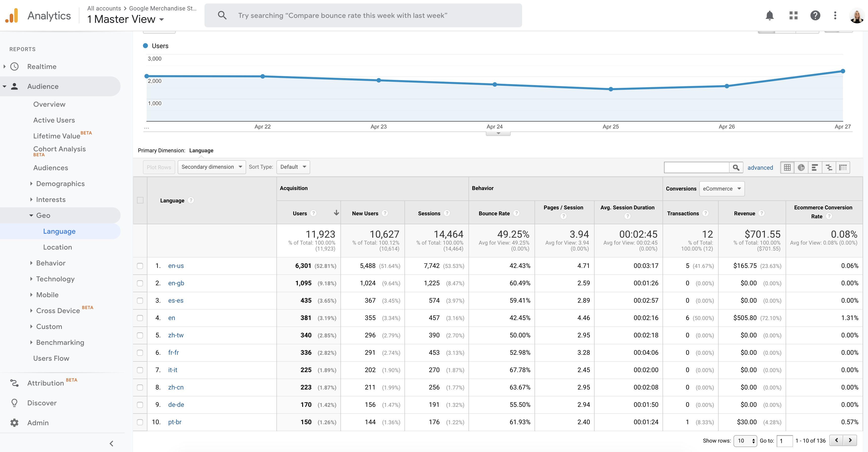Image resolution: width=868 pixels, height=452 pixels.
Task: Open the Secondary dimension dropdown
Action: pos(212,167)
